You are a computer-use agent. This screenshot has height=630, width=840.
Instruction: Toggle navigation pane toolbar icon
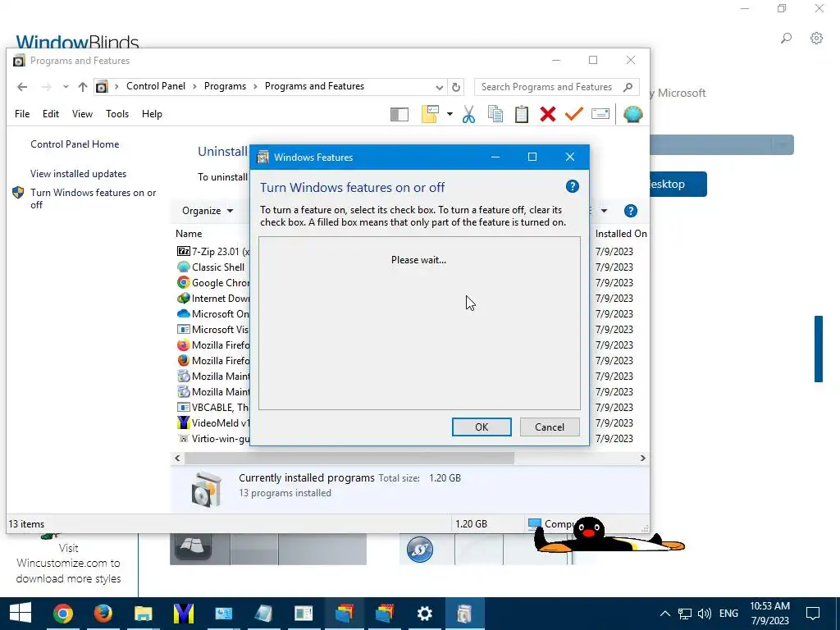pyautogui.click(x=399, y=114)
